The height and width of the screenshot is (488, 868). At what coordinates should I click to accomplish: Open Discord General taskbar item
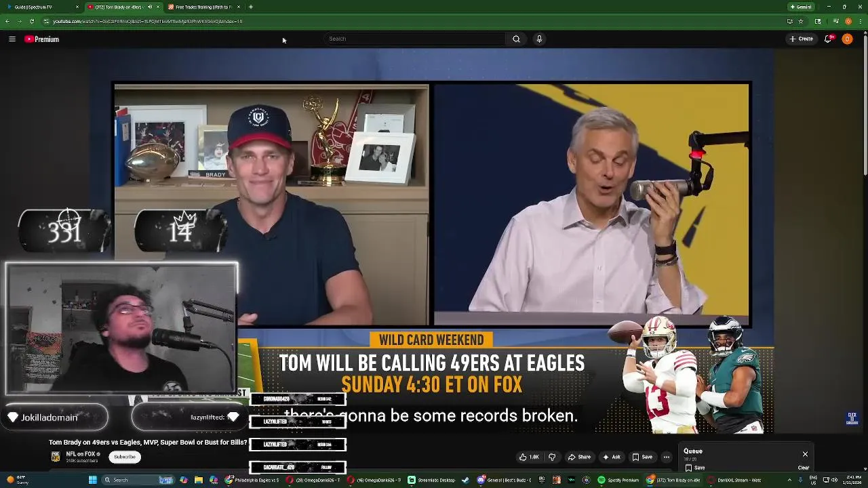[504, 480]
